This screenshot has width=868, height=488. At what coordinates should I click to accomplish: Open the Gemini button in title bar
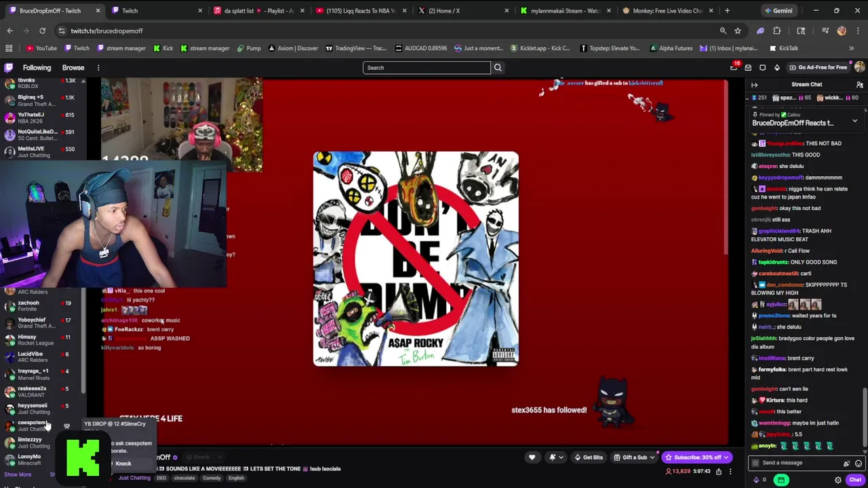point(778,11)
